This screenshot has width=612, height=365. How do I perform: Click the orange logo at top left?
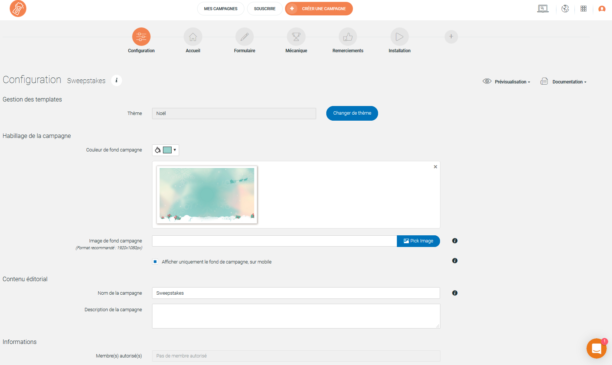click(18, 9)
